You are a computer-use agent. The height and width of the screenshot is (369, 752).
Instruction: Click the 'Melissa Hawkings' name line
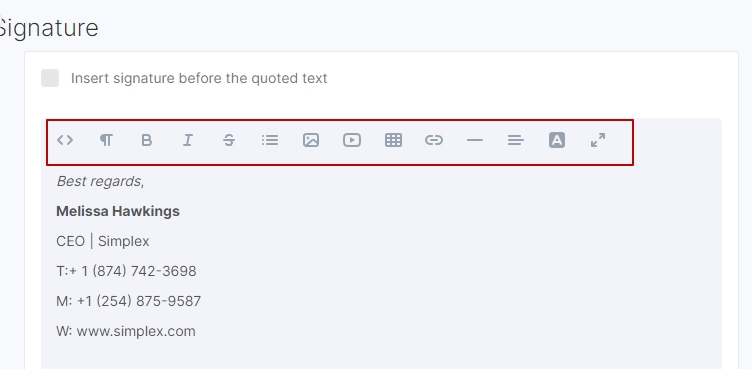tap(118, 211)
